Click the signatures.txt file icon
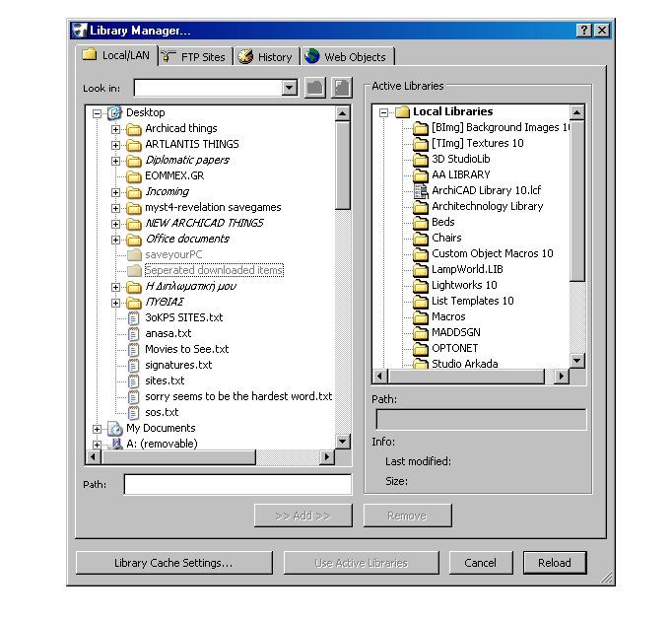Screen dimensions: 672x620 [x=134, y=366]
